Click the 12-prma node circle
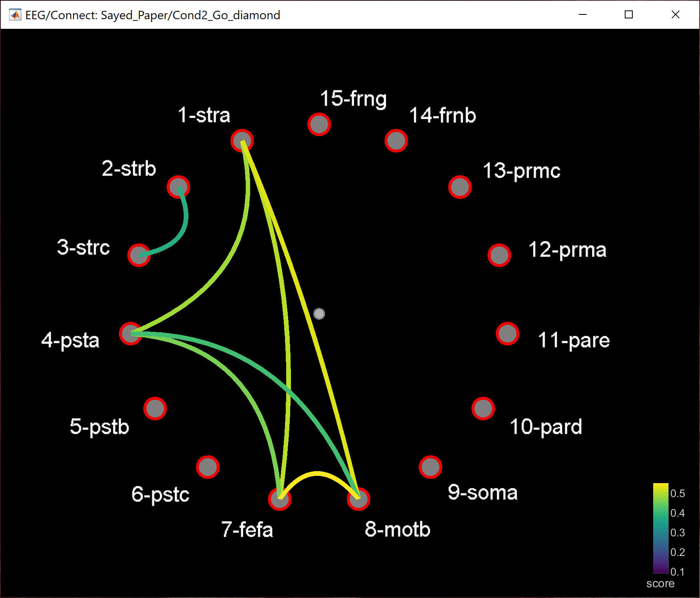 (499, 255)
